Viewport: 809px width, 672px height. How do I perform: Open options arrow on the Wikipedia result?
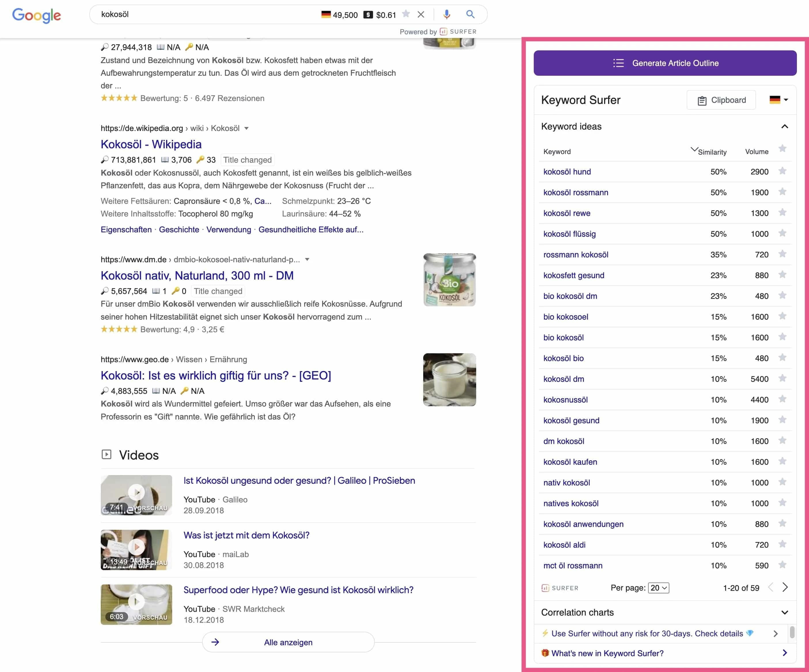pos(247,128)
